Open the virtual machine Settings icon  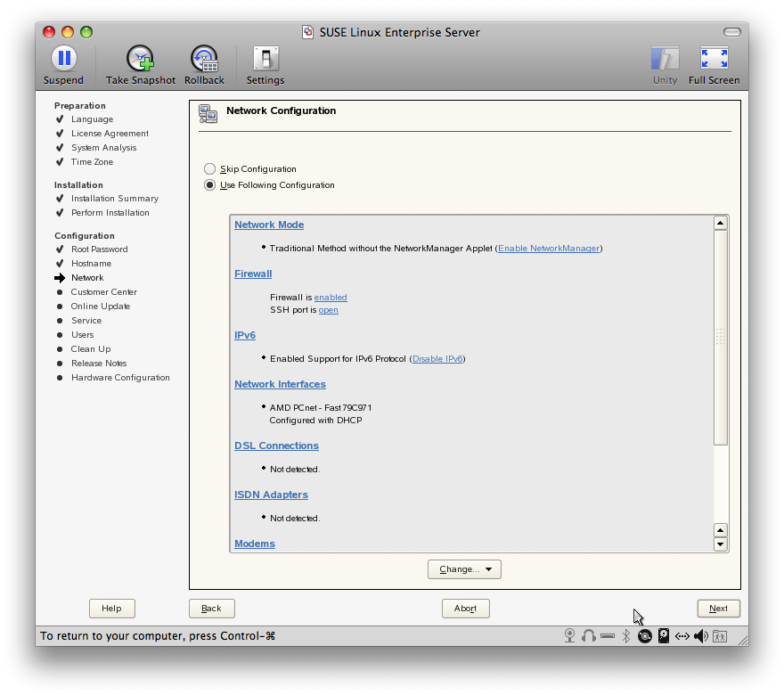(x=265, y=59)
